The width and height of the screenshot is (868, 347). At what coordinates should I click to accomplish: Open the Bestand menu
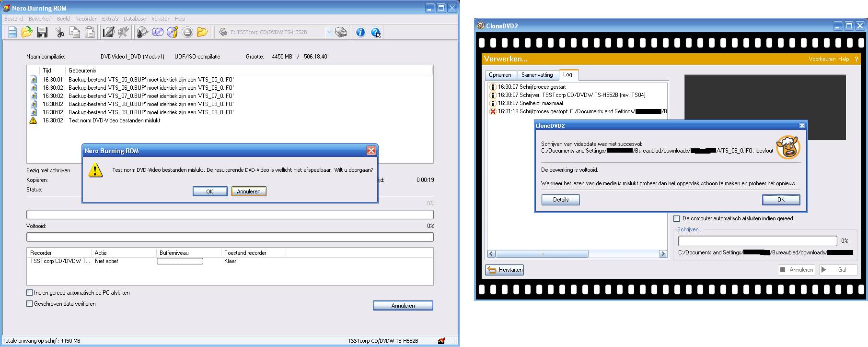(x=14, y=19)
